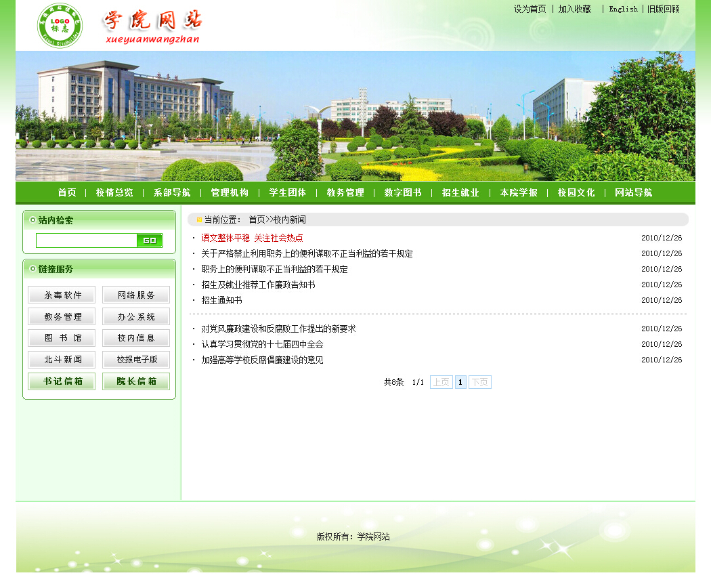Click 首页 in the breadcrumb path
The image size is (711, 588).
(257, 219)
